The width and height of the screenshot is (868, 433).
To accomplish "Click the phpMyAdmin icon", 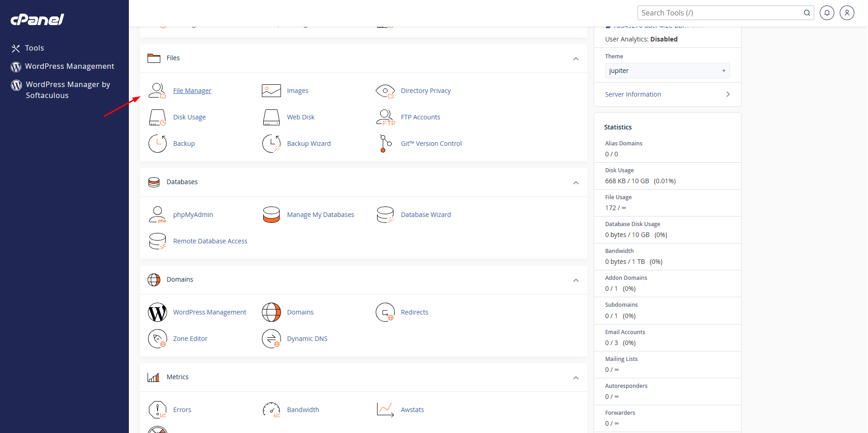I will pyautogui.click(x=157, y=215).
